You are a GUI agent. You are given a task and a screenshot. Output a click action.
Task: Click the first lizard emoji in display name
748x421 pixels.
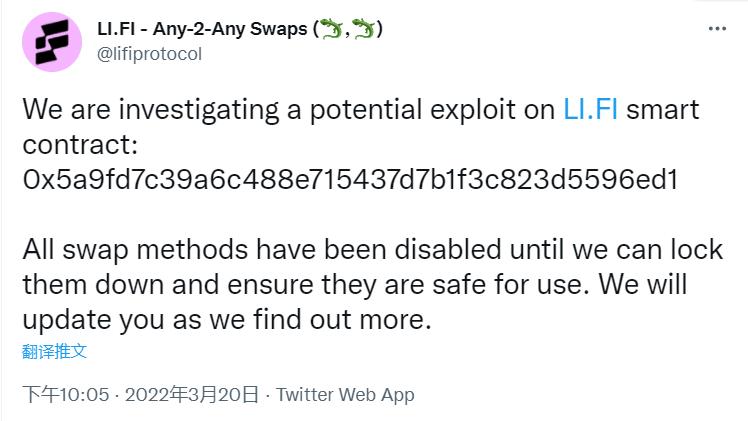click(332, 29)
